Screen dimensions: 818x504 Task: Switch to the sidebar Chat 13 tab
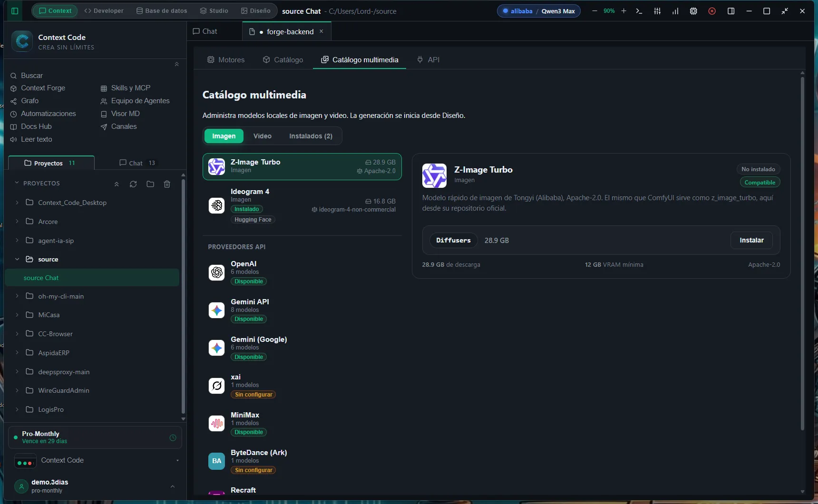137,163
